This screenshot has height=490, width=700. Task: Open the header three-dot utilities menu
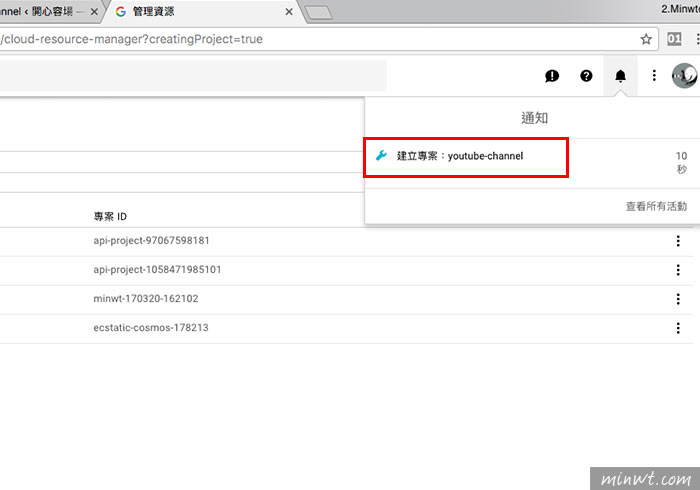click(x=654, y=75)
